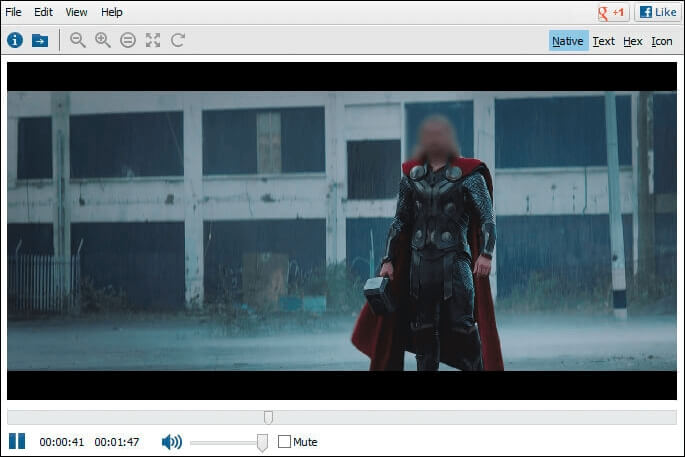The height and width of the screenshot is (457, 685).
Task: Click the volume slider handle
Action: [x=262, y=443]
